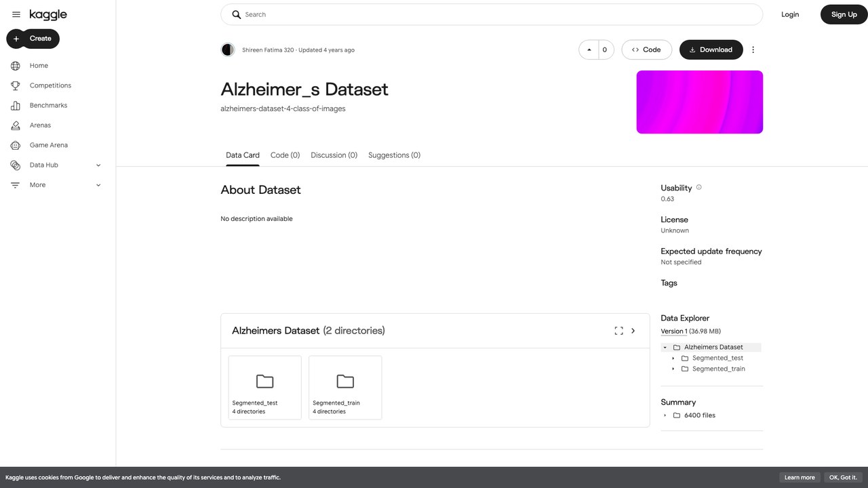Image resolution: width=868 pixels, height=488 pixels.
Task: Click the Benchmarks chart icon
Action: 16,105
